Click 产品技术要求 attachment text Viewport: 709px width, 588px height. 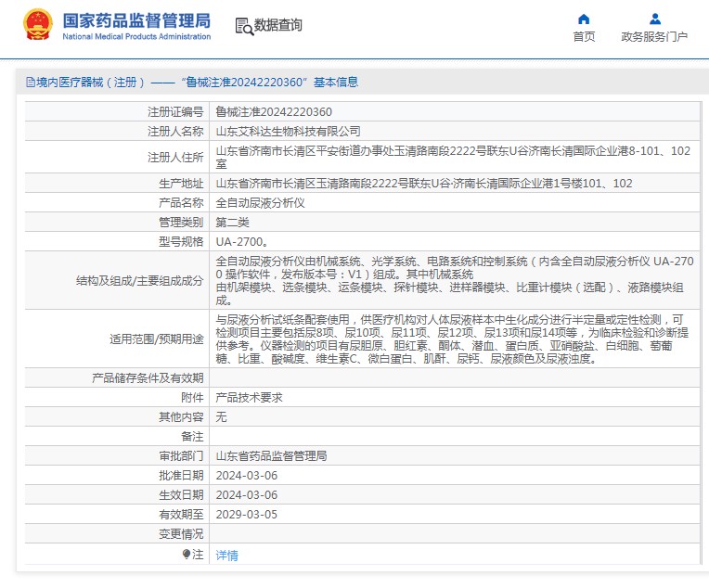point(249,397)
